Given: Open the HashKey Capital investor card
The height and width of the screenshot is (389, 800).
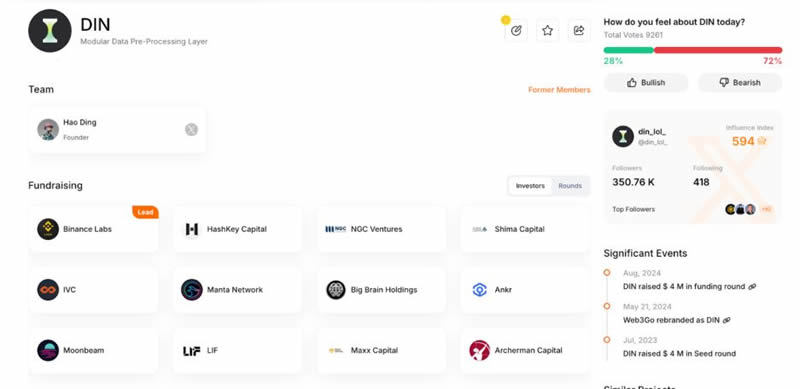Looking at the screenshot, I should click(237, 229).
